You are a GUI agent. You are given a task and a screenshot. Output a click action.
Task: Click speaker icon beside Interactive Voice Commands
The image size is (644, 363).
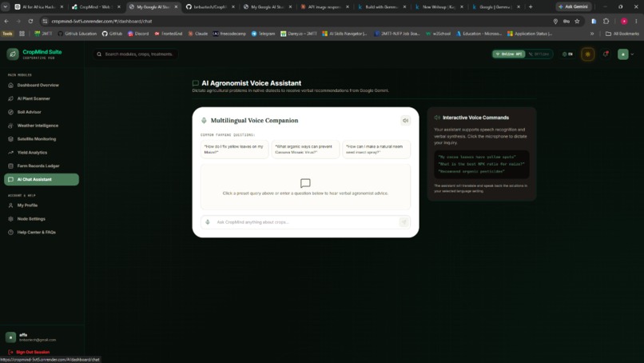(x=437, y=118)
